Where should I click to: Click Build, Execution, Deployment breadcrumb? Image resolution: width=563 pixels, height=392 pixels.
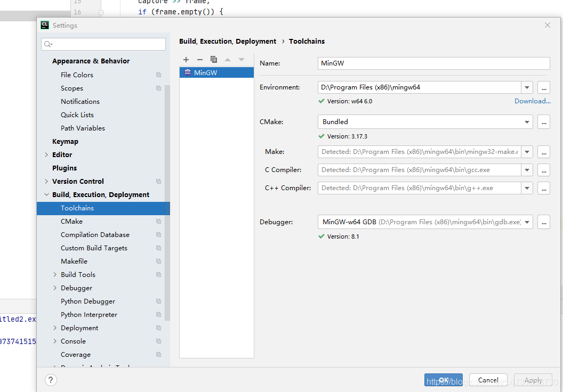[x=228, y=41]
